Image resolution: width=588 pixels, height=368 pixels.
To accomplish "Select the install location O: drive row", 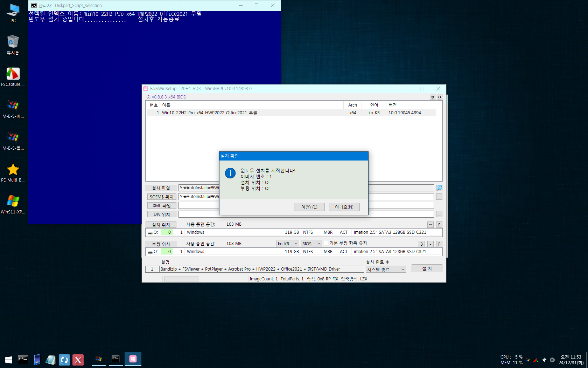I will click(x=294, y=232).
